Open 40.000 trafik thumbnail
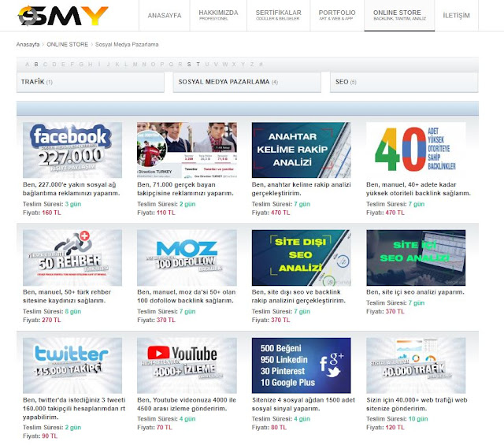This screenshot has width=504, height=445. pyautogui.click(x=416, y=365)
